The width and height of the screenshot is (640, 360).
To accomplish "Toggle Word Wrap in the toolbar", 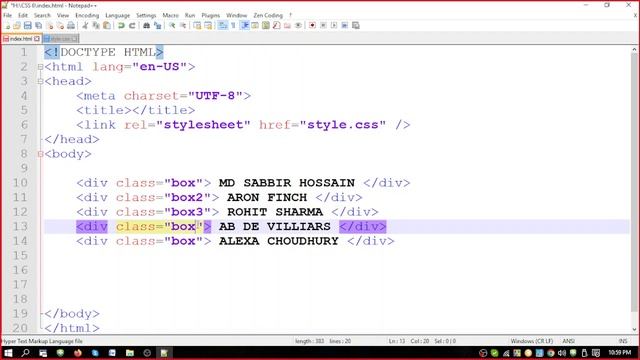I will [x=222, y=25].
